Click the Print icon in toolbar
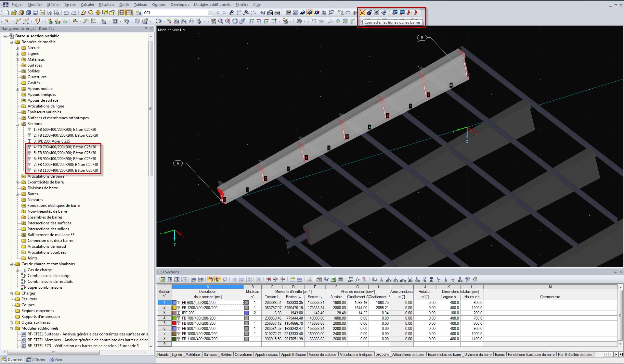Viewport: 624px width, 364px height. [49, 13]
